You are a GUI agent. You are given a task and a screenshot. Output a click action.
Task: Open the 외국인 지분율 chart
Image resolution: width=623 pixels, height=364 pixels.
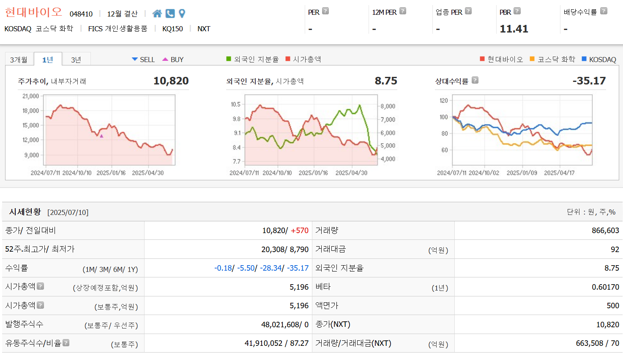(311, 130)
